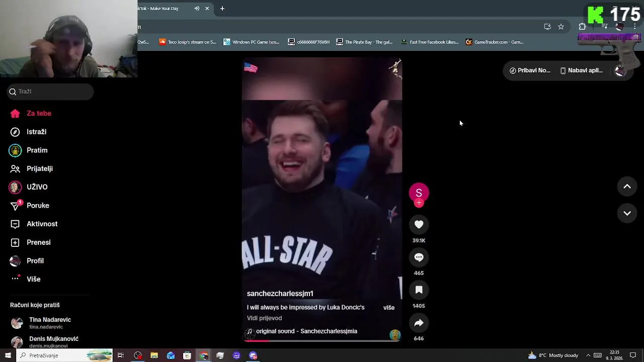The width and height of the screenshot is (644, 362).
Task: Bookmark this page with the star
Action: pos(561,27)
